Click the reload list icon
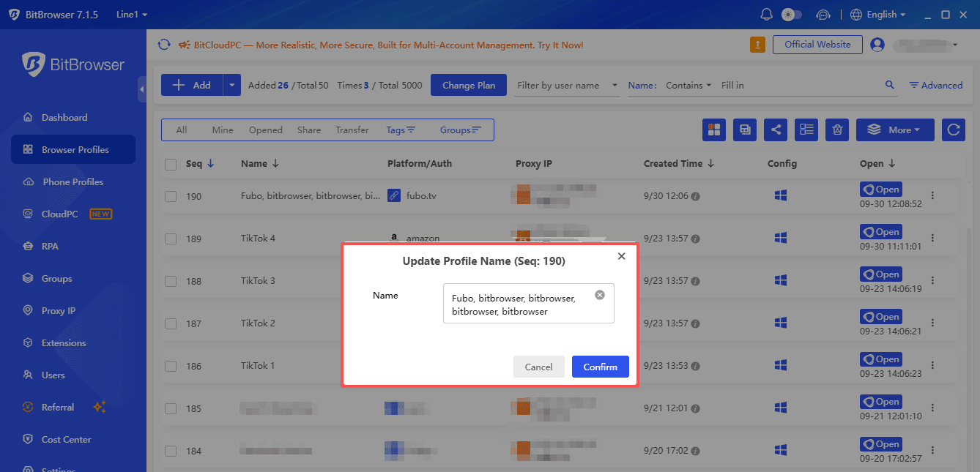The image size is (980, 472). coord(954,130)
